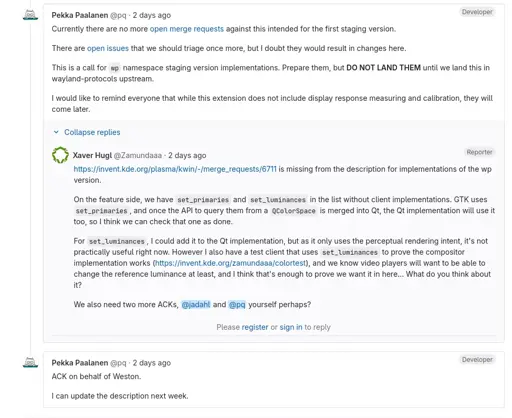Open Pekka Paalanen's profile name in first comment
The image size is (512, 418).
click(x=80, y=15)
